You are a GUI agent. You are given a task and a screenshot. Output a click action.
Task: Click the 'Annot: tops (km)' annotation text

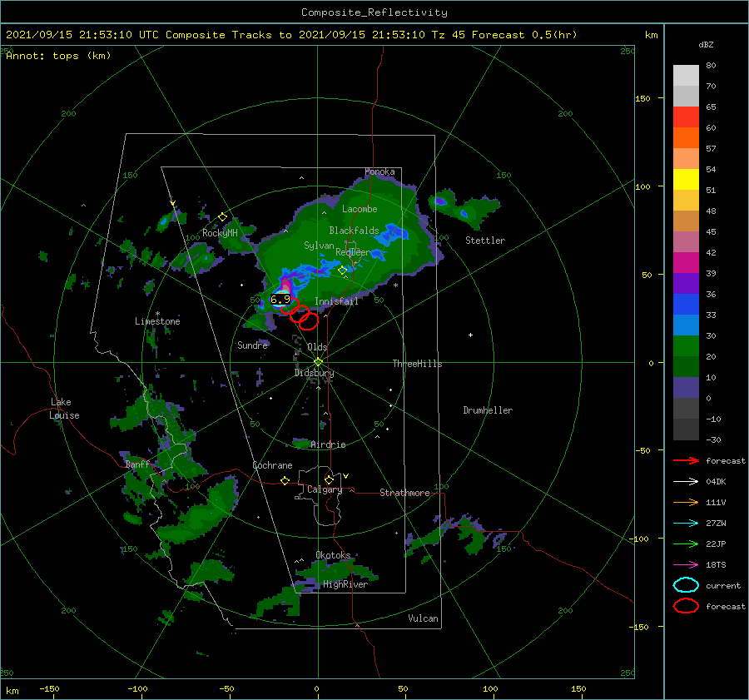[58, 56]
